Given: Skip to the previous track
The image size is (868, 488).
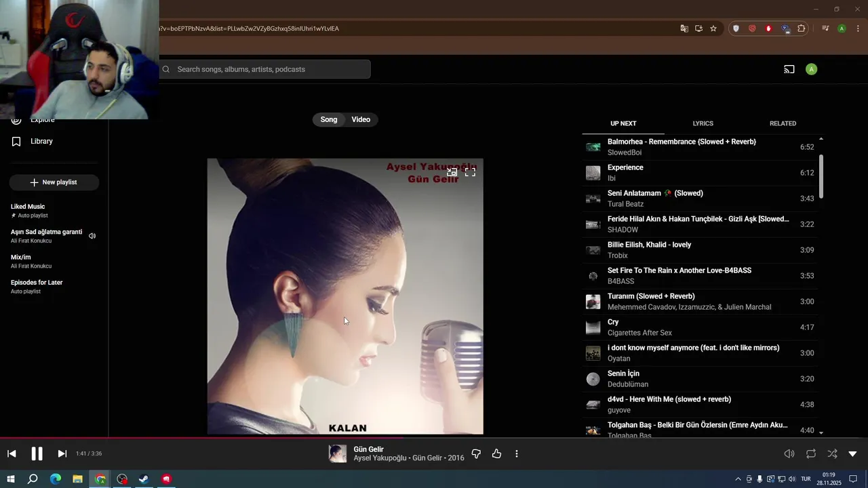Looking at the screenshot, I should tap(12, 453).
